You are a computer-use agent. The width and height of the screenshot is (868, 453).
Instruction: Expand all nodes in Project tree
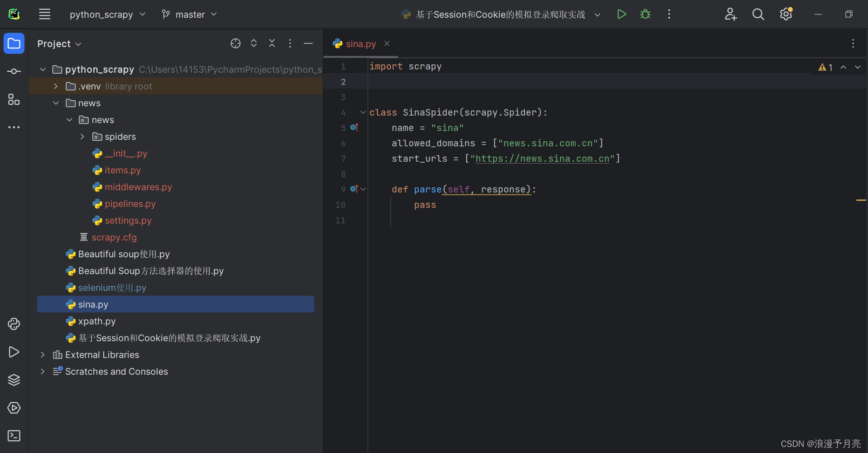pos(254,43)
